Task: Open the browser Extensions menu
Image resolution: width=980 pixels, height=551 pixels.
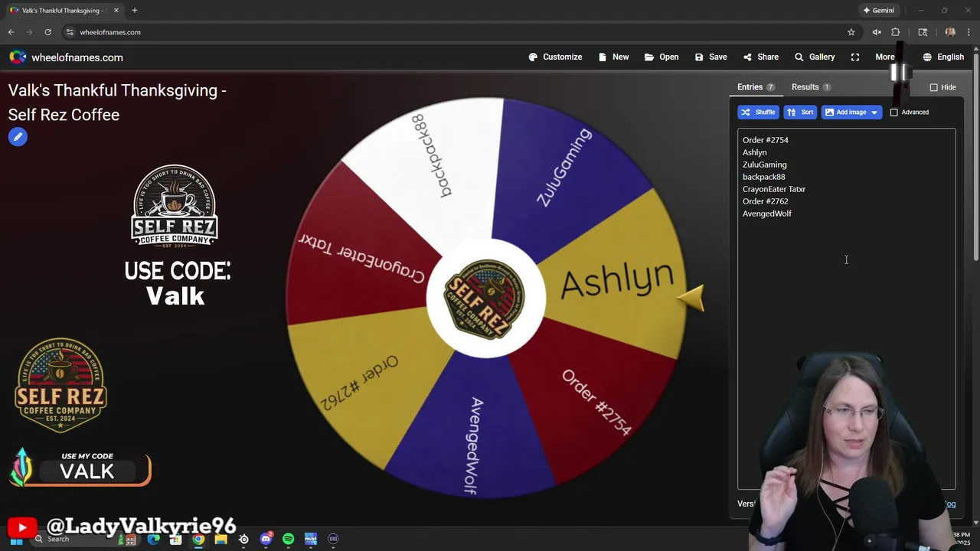Action: tap(895, 32)
